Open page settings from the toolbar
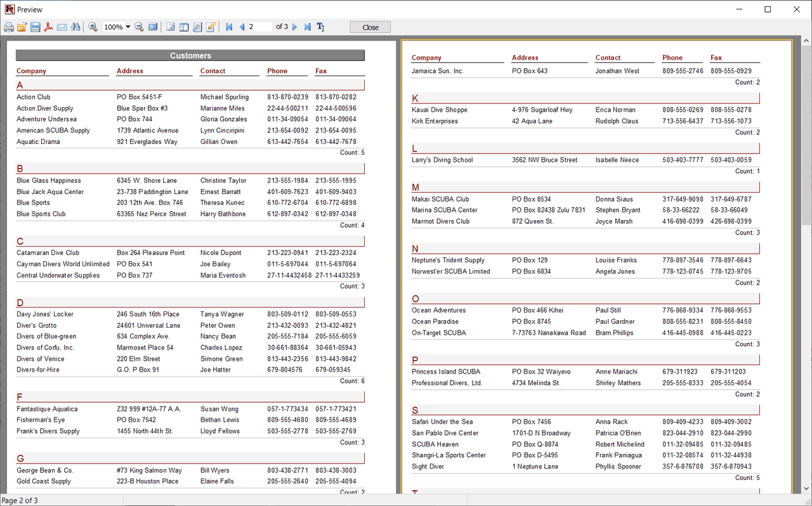This screenshot has height=506, width=812. (x=197, y=27)
